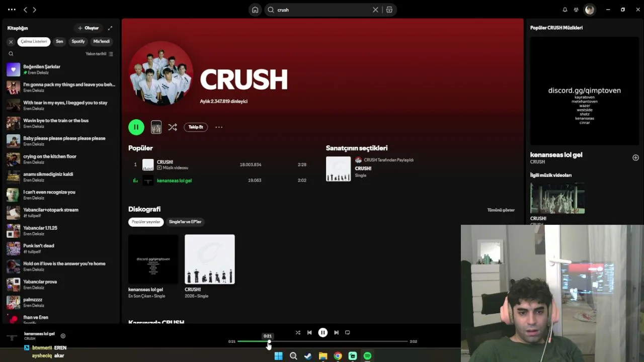Open the Home page icon
644x362 pixels.
coord(255,10)
